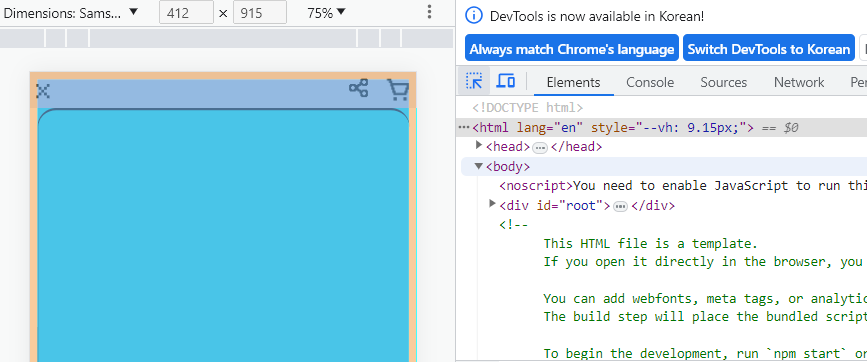Click Always match Chrome's language button
867x362 pixels.
click(x=572, y=49)
